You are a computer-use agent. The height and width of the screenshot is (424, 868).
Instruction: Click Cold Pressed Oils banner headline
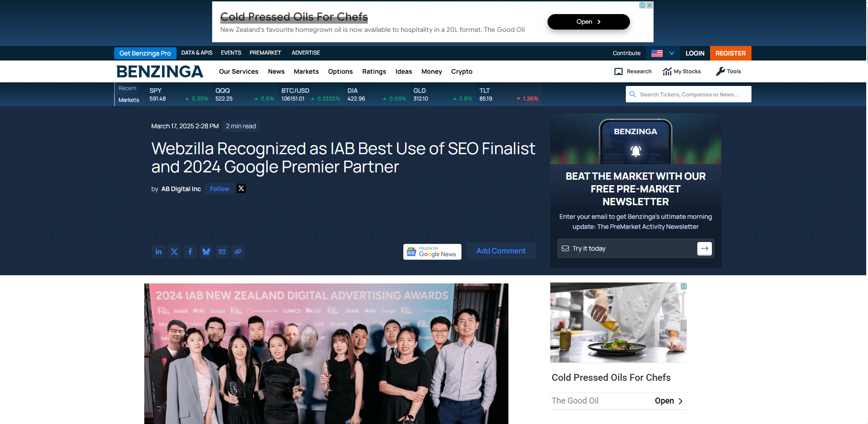click(294, 17)
